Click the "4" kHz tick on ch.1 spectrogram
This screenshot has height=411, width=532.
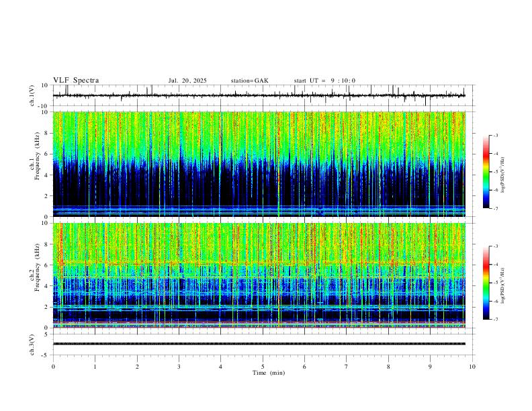(47, 175)
